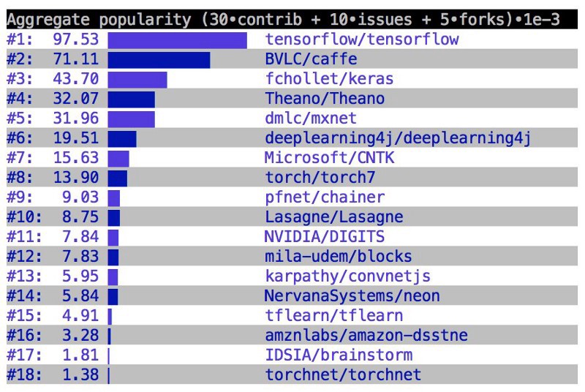This screenshot has width=585, height=392.
Task: Click the Microsoft/CNTK link
Action: point(330,158)
